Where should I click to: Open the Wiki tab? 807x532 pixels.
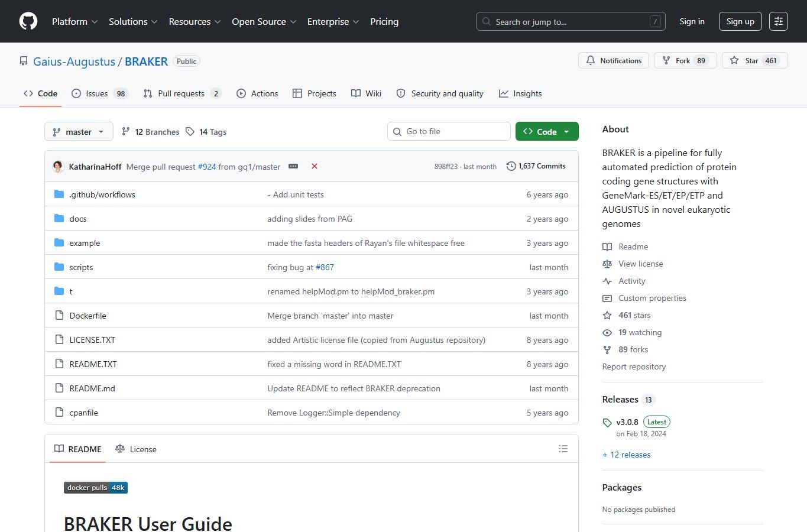(366, 93)
